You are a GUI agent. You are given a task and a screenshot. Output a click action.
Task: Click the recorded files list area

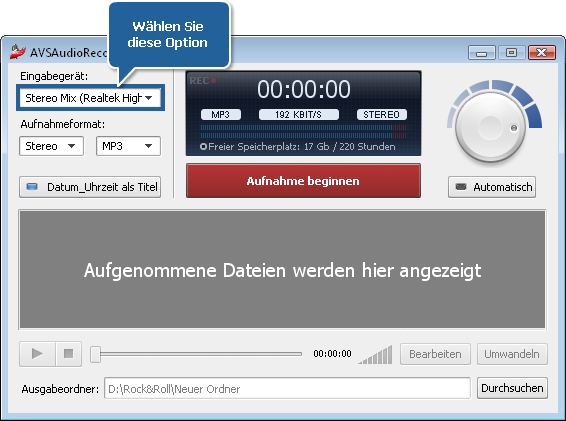pos(282,270)
